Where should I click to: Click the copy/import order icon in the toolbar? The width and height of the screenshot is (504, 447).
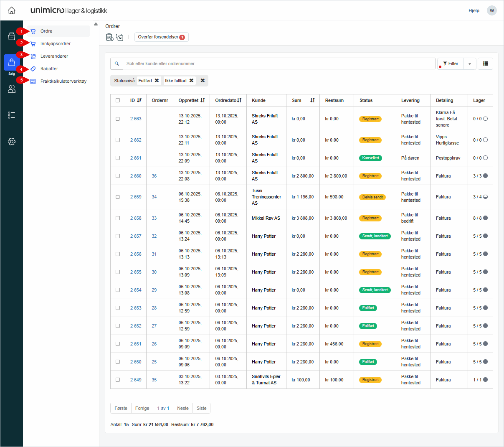(x=120, y=37)
